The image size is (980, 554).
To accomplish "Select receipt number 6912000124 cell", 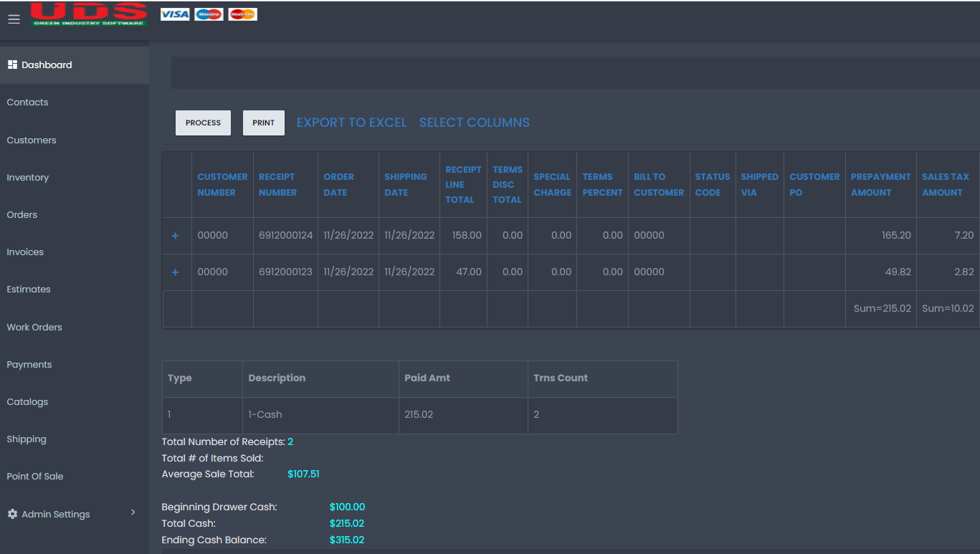I will click(x=286, y=235).
